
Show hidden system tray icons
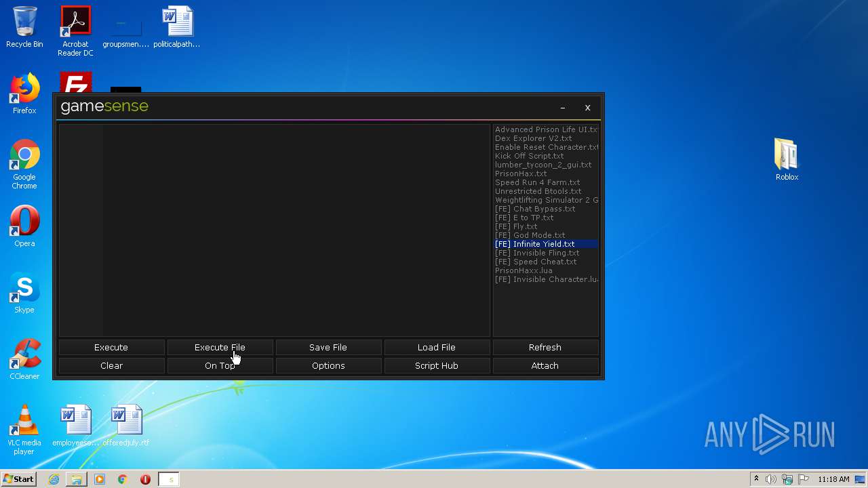coord(757,479)
